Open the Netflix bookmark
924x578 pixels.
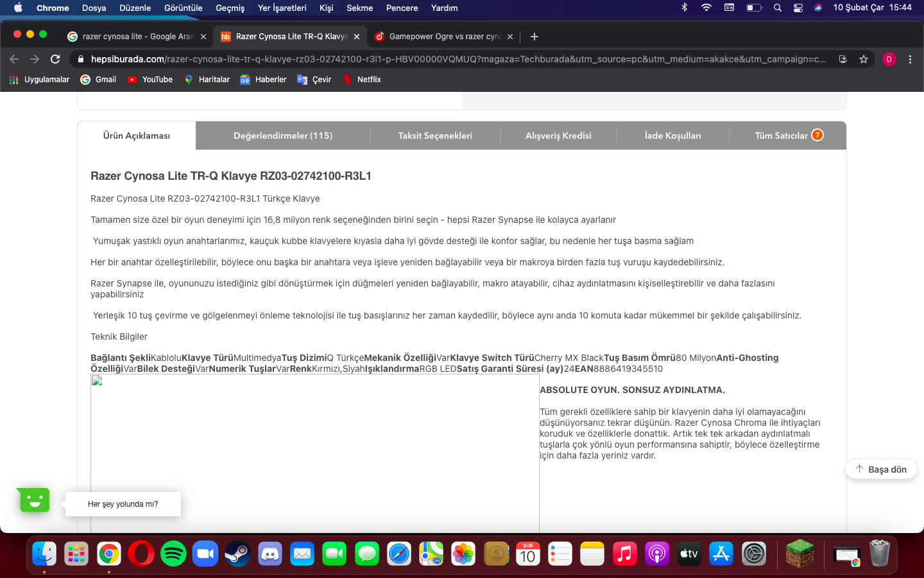pos(362,80)
